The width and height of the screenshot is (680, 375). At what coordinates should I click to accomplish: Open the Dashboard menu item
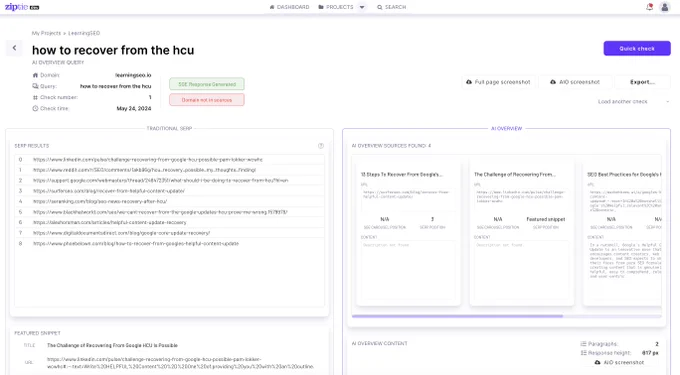[289, 7]
